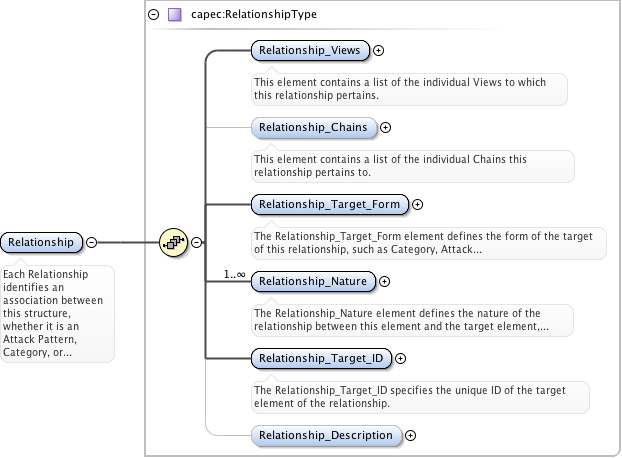622x458 pixels.
Task: Expand the Relationship_Description element
Action: point(410,435)
